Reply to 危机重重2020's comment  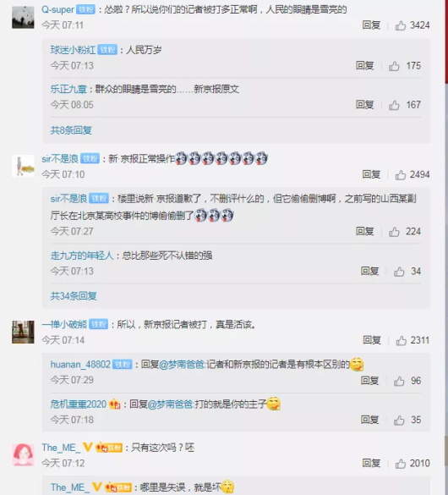(370, 420)
